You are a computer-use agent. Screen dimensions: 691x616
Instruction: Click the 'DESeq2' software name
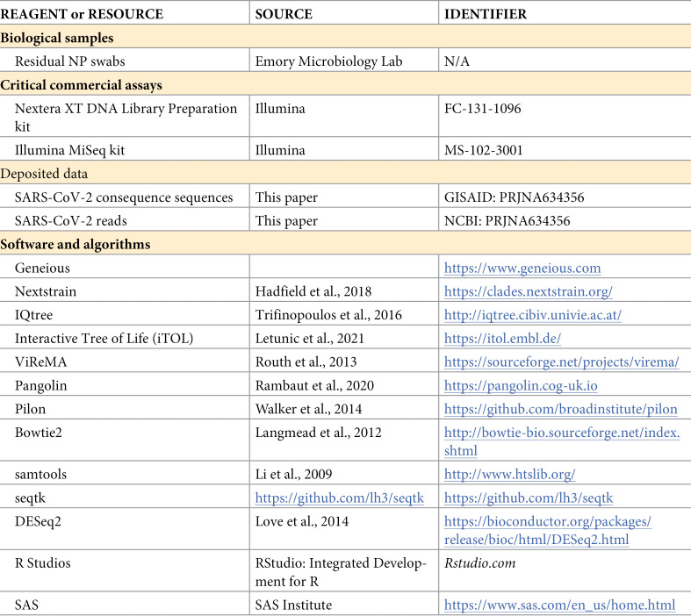coord(38,521)
